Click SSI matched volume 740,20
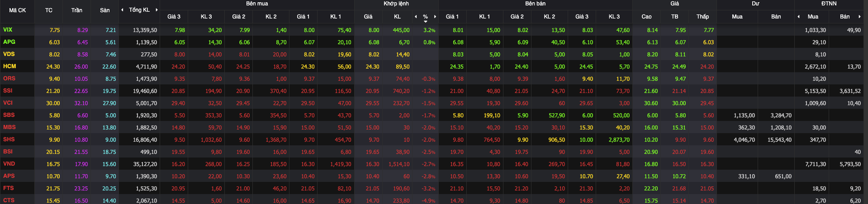The height and width of the screenshot is (204, 868). (x=401, y=91)
